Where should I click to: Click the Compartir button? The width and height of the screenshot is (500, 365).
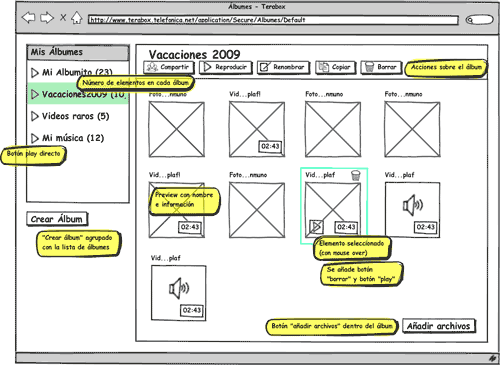coord(168,67)
